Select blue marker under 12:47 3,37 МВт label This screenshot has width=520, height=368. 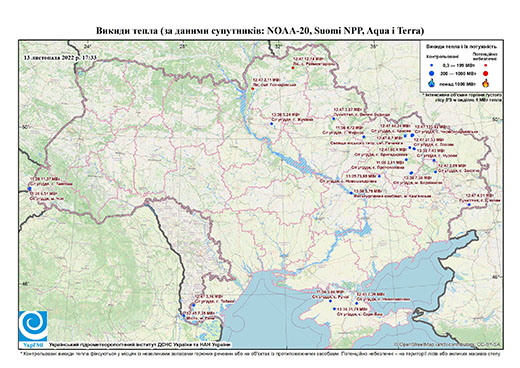click(x=333, y=118)
